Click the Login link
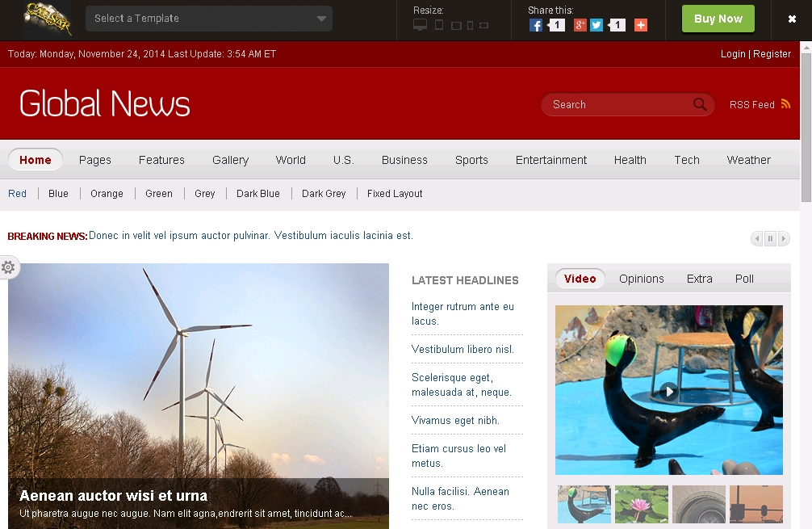This screenshot has width=812, height=529. coord(733,54)
